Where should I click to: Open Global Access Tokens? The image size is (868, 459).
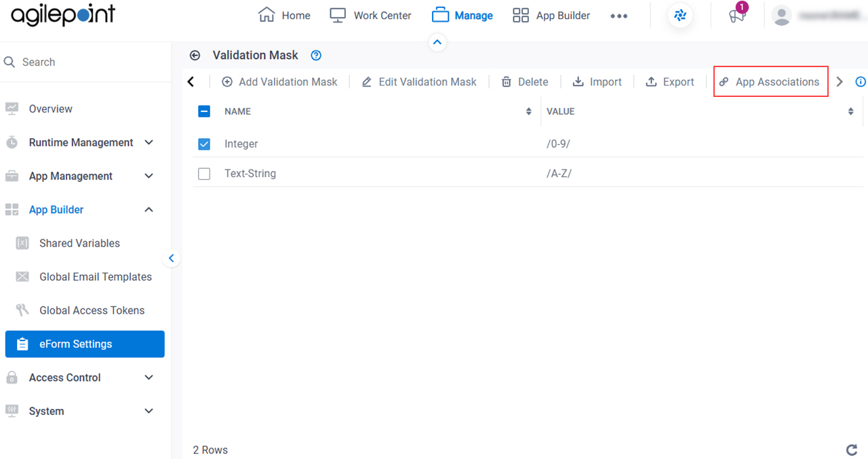92,310
